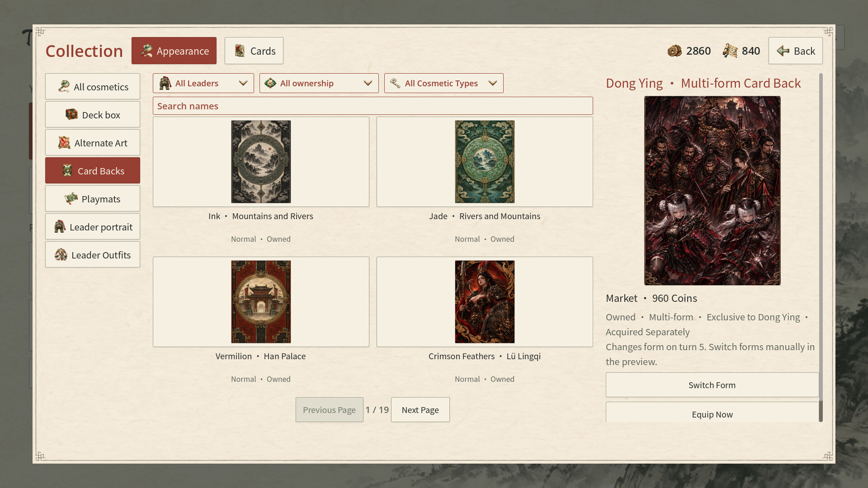
Task: Click the Leader Outfits icon
Action: coord(61,254)
